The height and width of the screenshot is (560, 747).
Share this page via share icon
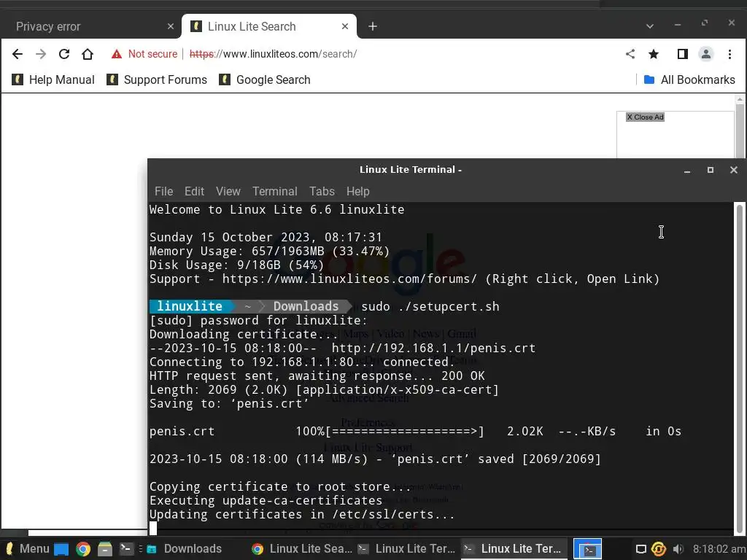[630, 54]
